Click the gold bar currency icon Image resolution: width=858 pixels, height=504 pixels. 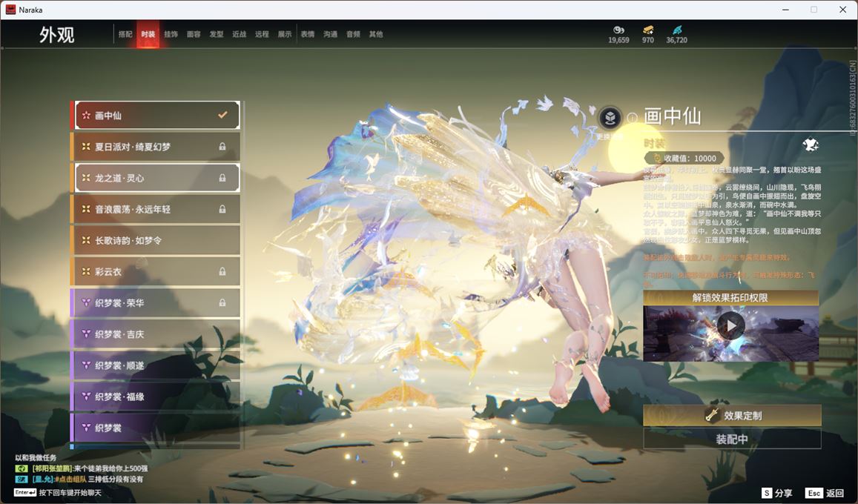[647, 30]
